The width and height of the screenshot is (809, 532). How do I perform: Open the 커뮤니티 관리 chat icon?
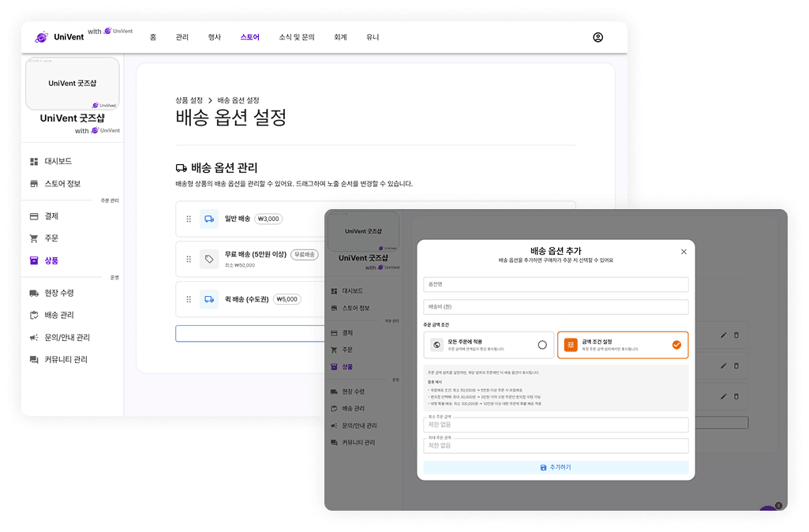tap(35, 359)
